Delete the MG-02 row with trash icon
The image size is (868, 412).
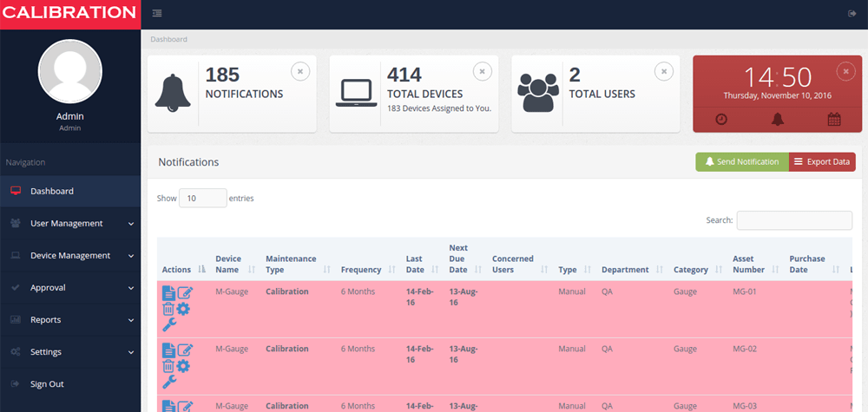click(168, 366)
